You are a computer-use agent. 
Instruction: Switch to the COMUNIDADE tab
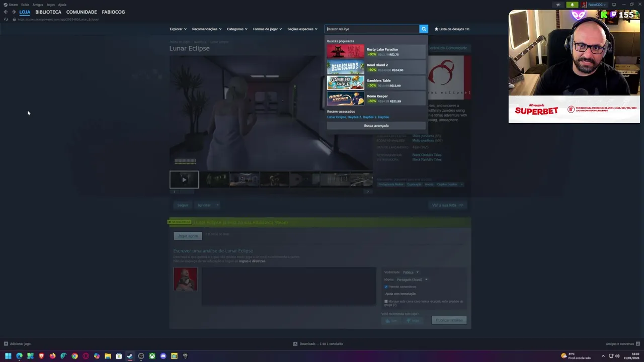point(82,12)
